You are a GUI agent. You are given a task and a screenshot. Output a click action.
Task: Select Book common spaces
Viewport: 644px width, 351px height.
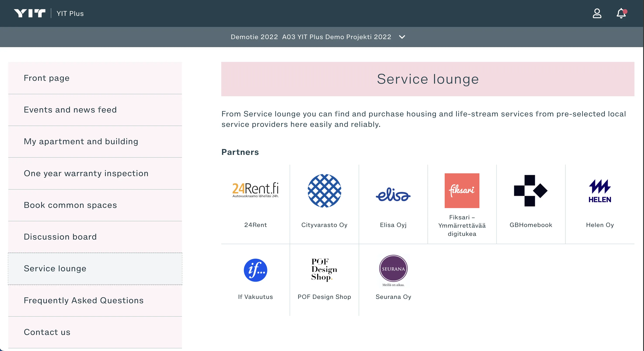pos(95,205)
